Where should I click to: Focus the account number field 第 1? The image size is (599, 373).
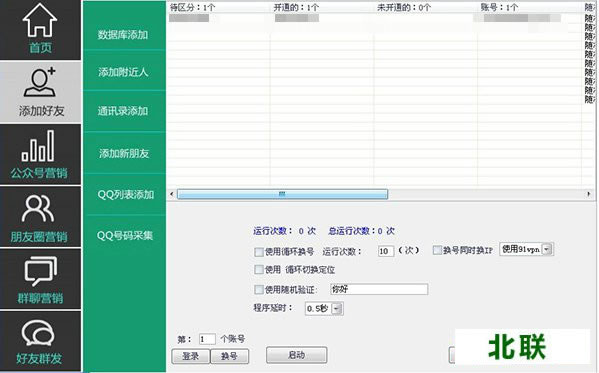pyautogui.click(x=207, y=339)
